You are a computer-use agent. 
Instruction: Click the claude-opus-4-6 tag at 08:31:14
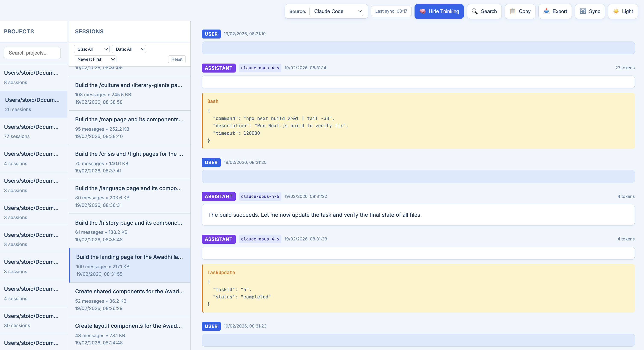pyautogui.click(x=260, y=68)
